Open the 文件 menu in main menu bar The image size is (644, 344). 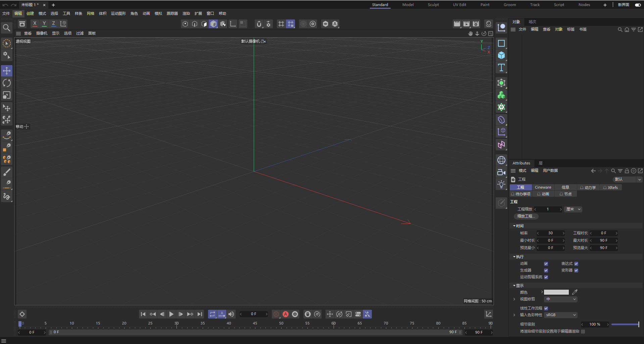click(6, 13)
